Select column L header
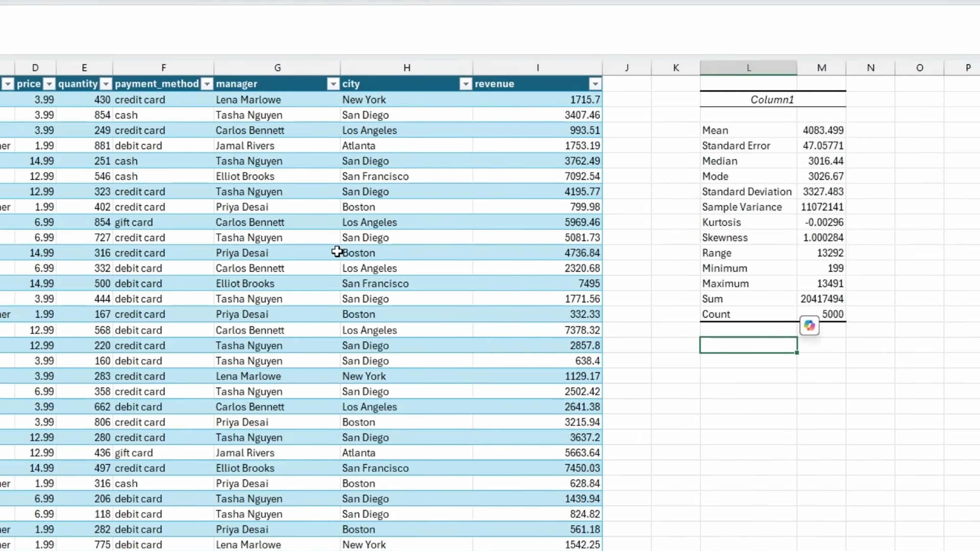The width and height of the screenshot is (980, 551). [x=749, y=68]
